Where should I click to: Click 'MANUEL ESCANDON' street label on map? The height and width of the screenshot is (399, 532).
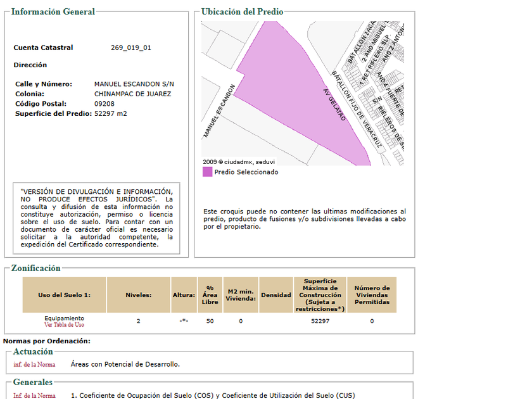tap(219, 111)
